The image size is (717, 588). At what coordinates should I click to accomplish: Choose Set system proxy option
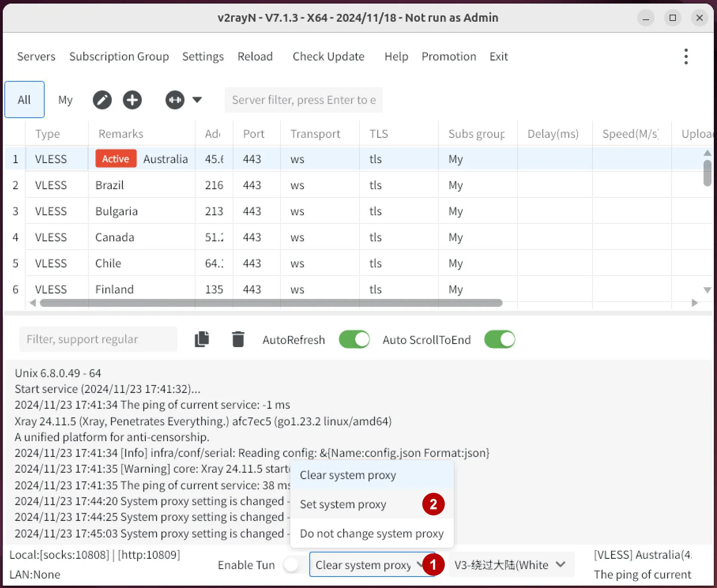(x=372, y=504)
